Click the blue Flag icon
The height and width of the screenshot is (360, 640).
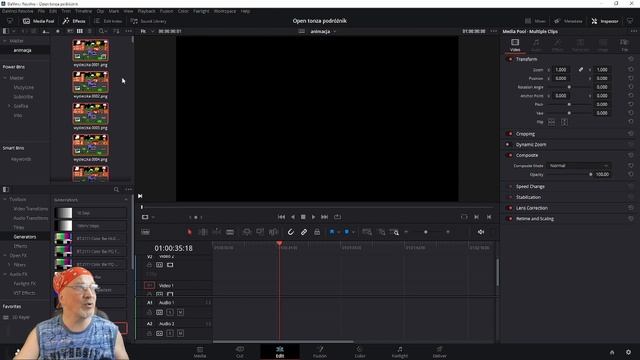[x=332, y=232]
